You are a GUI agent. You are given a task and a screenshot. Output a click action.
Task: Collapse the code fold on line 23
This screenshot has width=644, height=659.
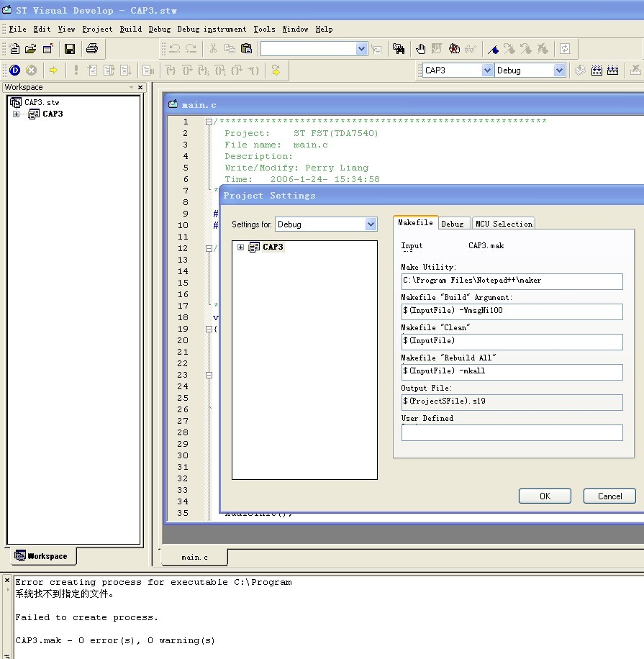(x=209, y=375)
